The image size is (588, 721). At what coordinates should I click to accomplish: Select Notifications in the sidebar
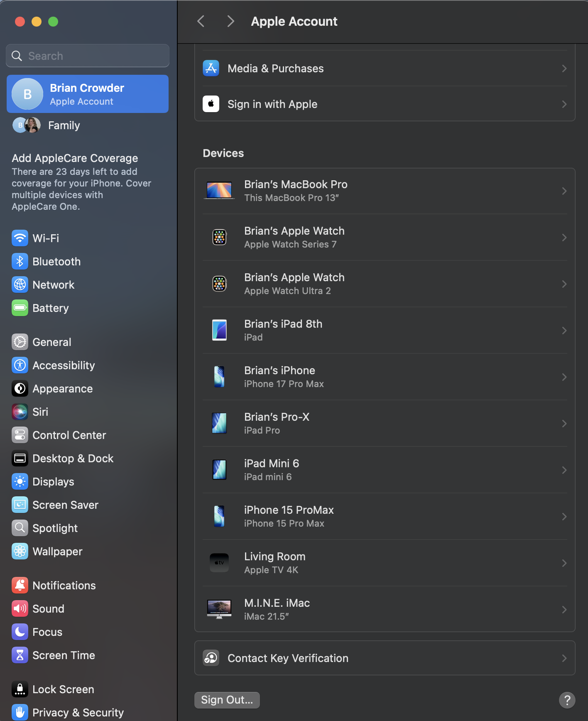click(88, 586)
